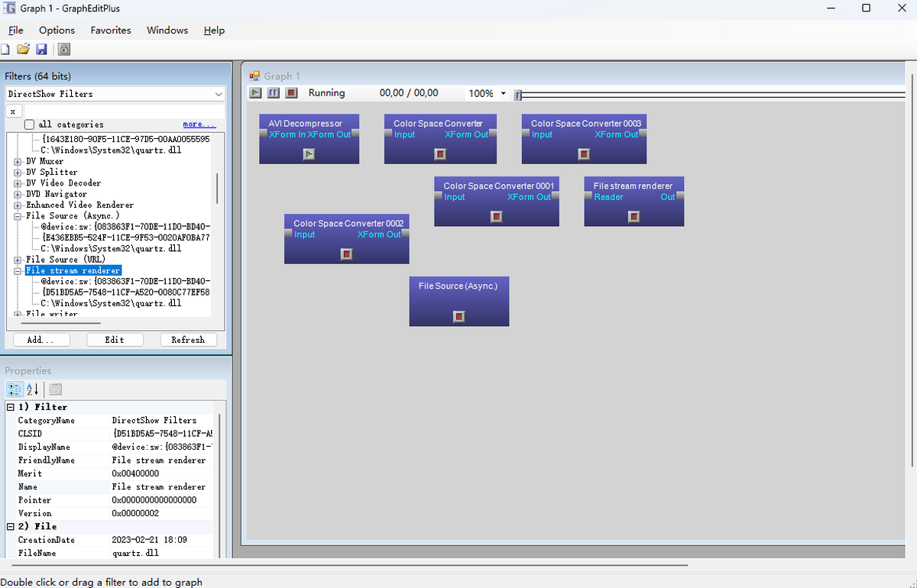Viewport: 917px width, 588px height.
Task: Click the filter tree vertical scrollbar
Action: coord(217,189)
